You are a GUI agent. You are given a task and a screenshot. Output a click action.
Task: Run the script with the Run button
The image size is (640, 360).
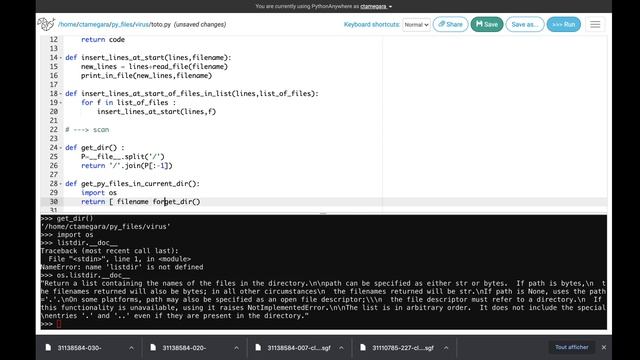tap(563, 24)
